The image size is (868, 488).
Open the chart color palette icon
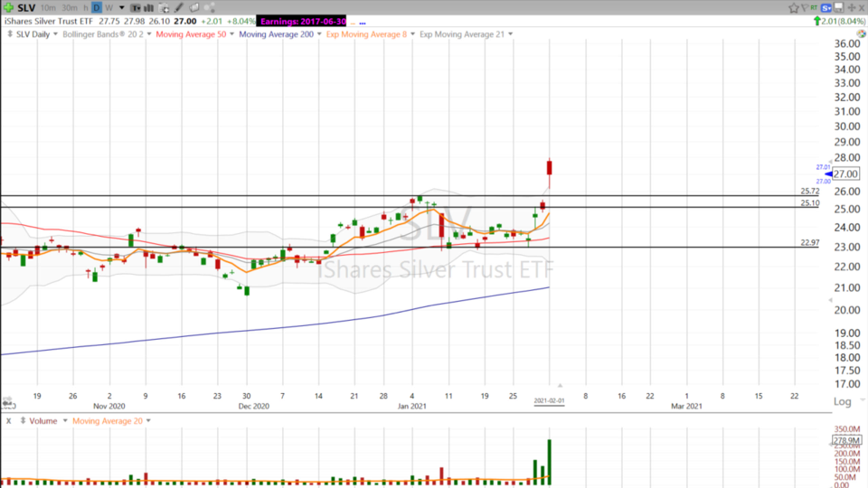pyautogui.click(x=862, y=33)
